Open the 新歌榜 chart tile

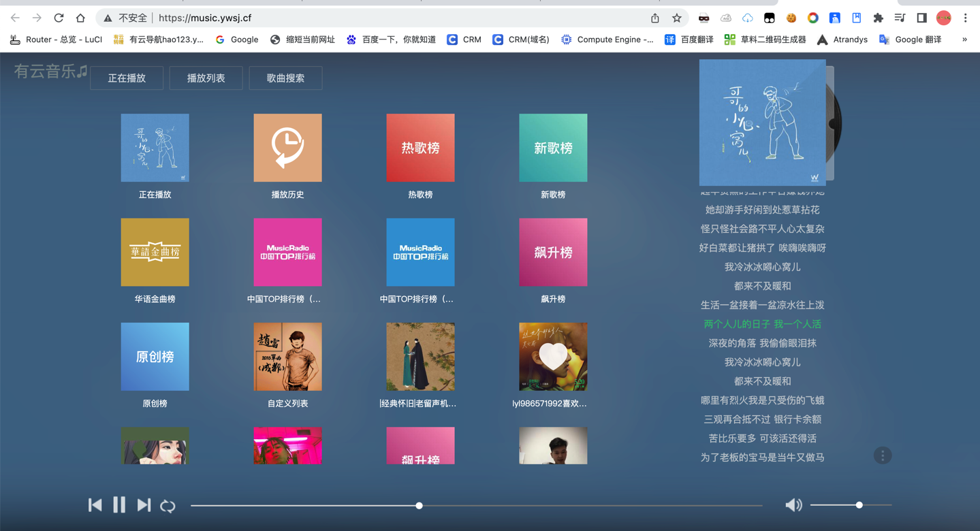[x=553, y=148]
